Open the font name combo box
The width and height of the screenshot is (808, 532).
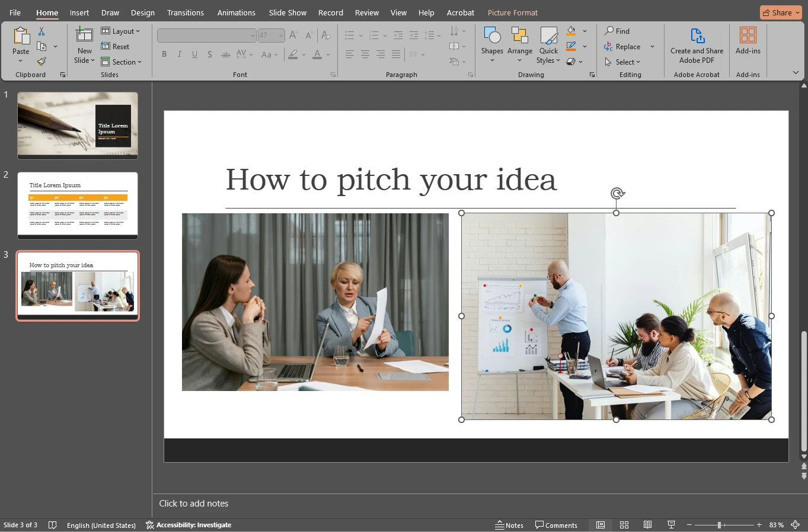(x=207, y=36)
